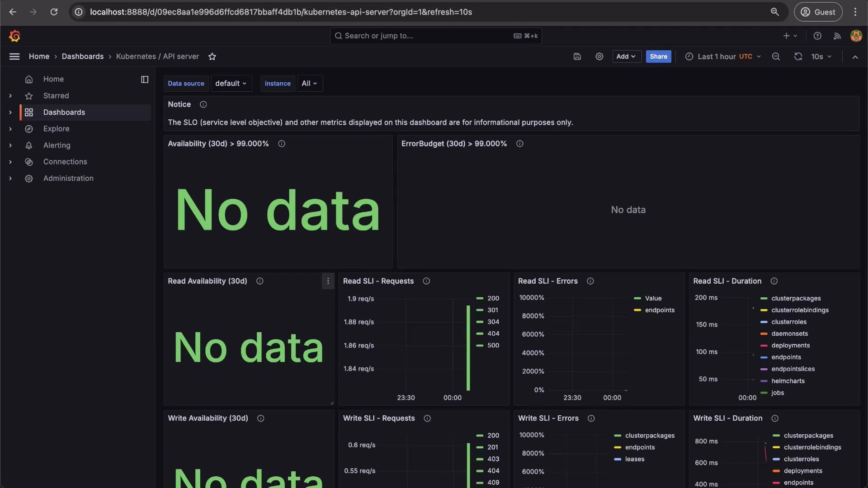Show info for the Notice panel
The height and width of the screenshot is (488, 868).
pyautogui.click(x=203, y=104)
